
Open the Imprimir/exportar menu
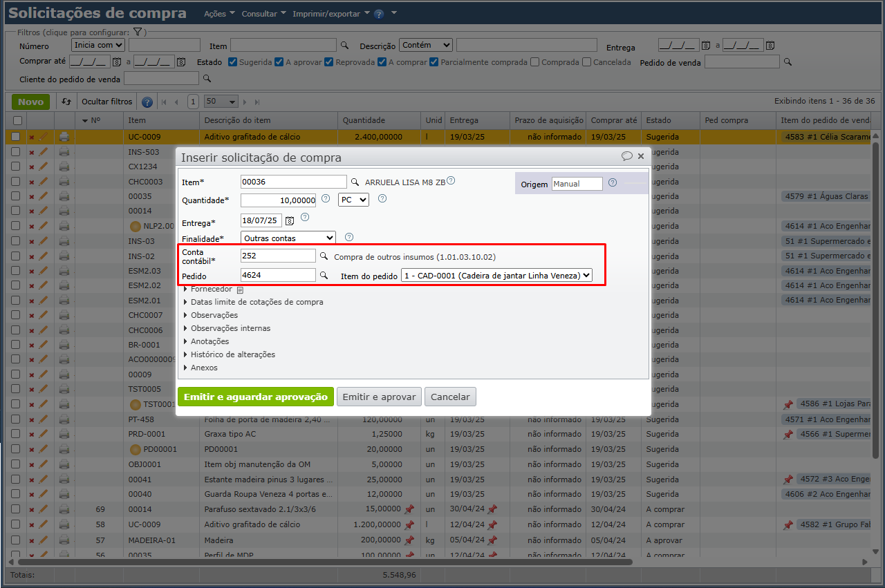pyautogui.click(x=330, y=14)
